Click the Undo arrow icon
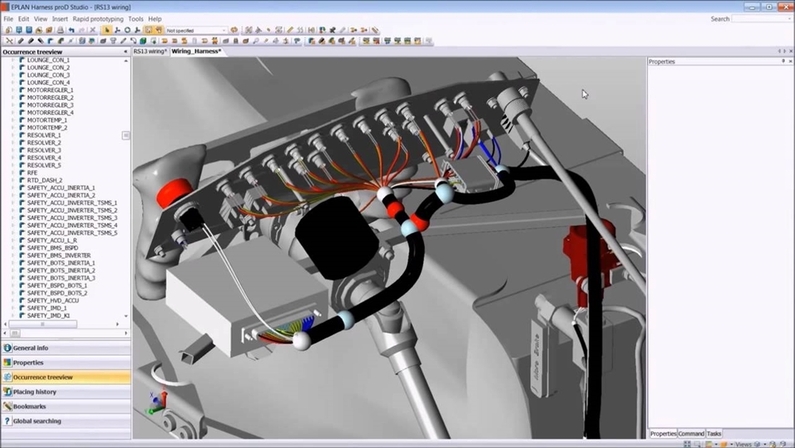Image resolution: width=795 pixels, height=448 pixels. (x=71, y=30)
